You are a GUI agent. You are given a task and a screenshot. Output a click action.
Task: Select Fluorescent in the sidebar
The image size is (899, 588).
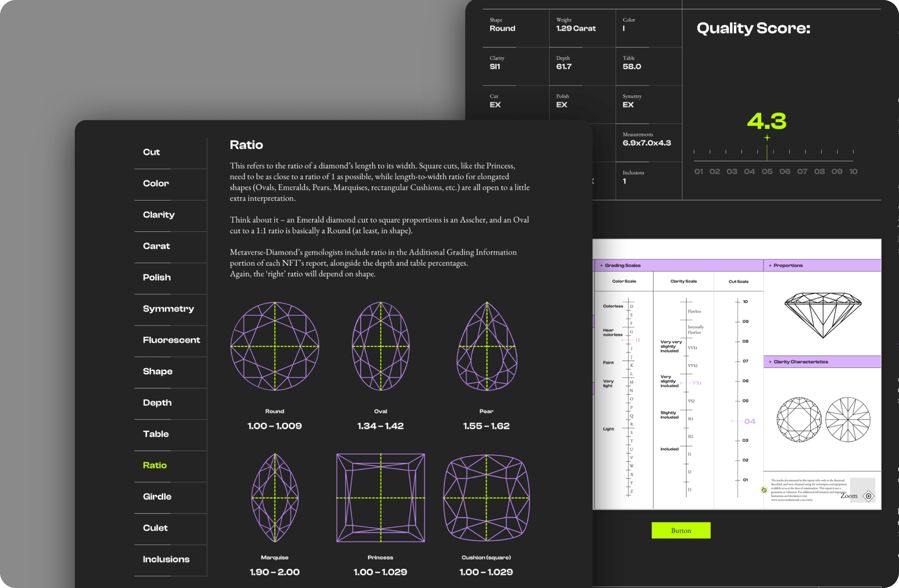(x=171, y=340)
